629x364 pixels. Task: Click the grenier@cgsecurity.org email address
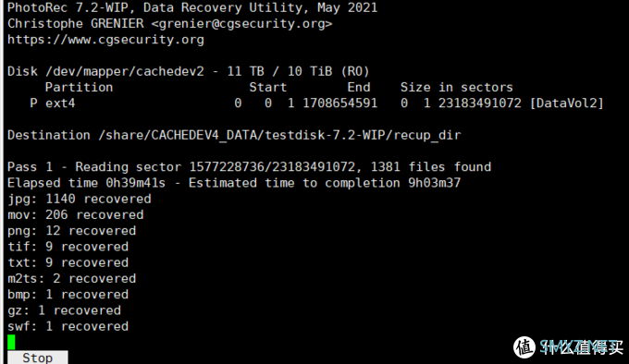pyautogui.click(x=241, y=24)
